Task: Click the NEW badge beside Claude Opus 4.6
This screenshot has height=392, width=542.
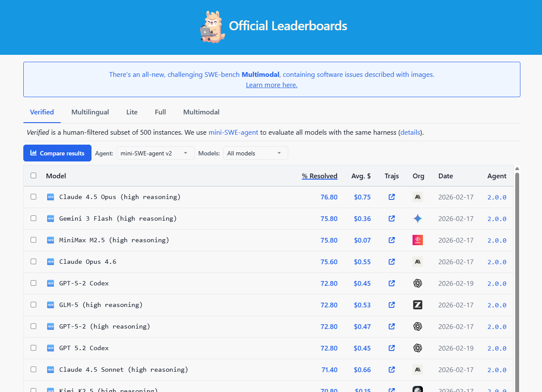Action: (50, 262)
